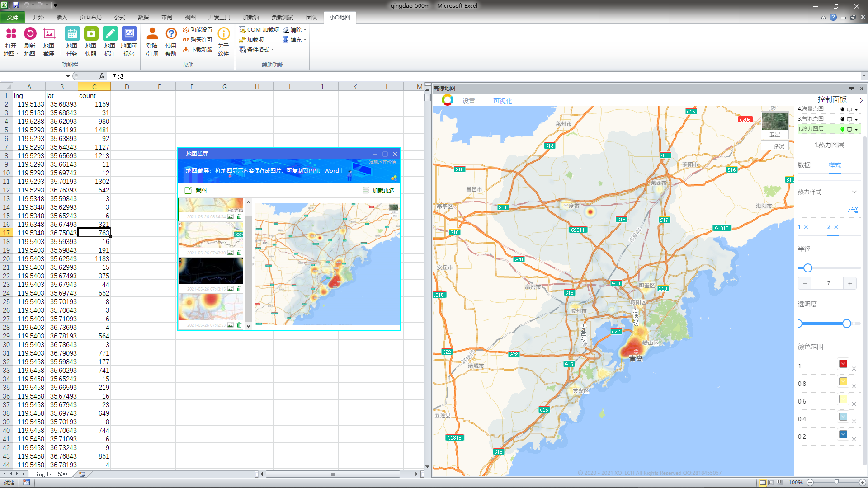This screenshot has width=868, height=488.
Task: Toggle light bulb of 4.海量点图 layer
Action: pyautogui.click(x=842, y=109)
